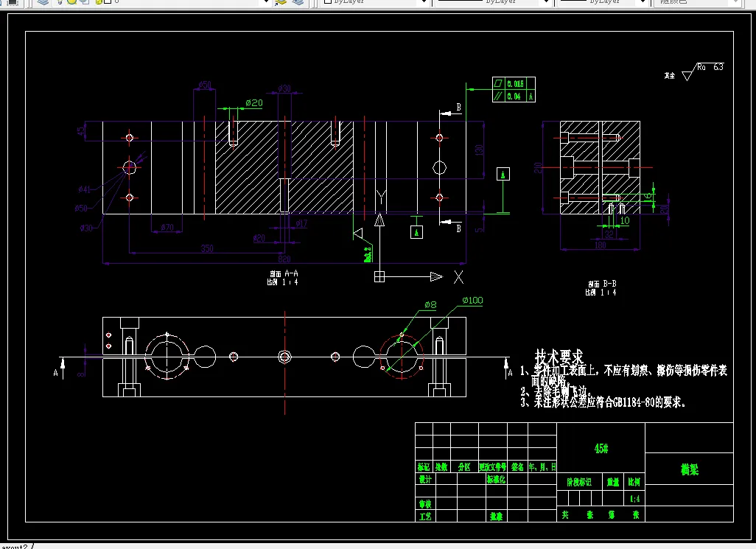Screen dimensions: 756x549
Task: Open the layer name dropdown arrow
Action: pos(266,2)
